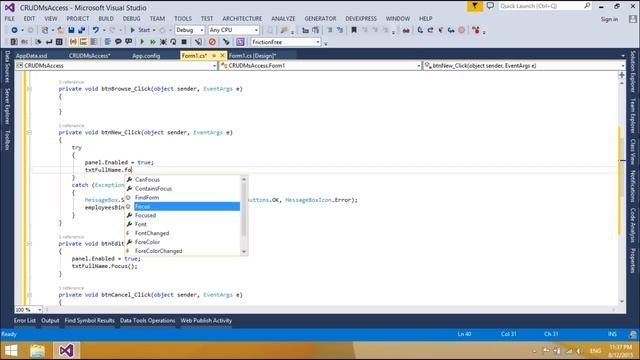This screenshot has width=640, height=360.
Task: Open the DEBUG menu
Action: point(131,19)
